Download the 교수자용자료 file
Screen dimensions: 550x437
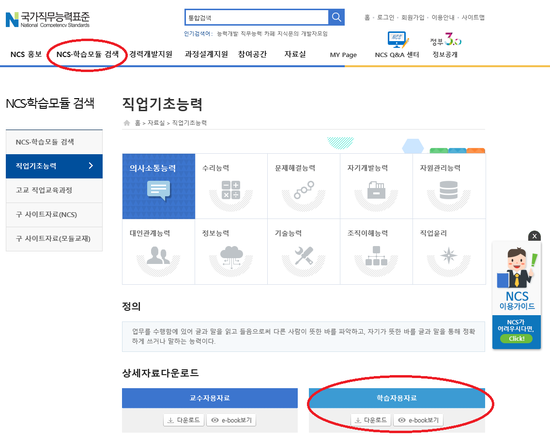pos(184,420)
